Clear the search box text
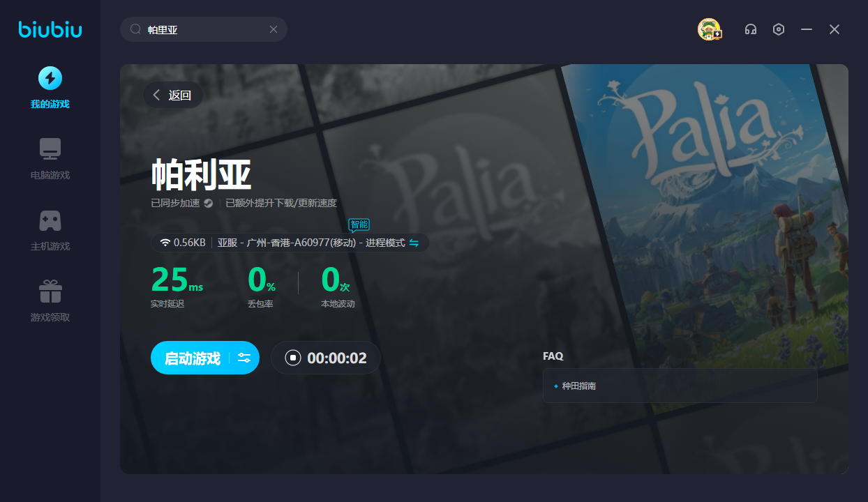The width and height of the screenshot is (868, 502). coord(274,29)
